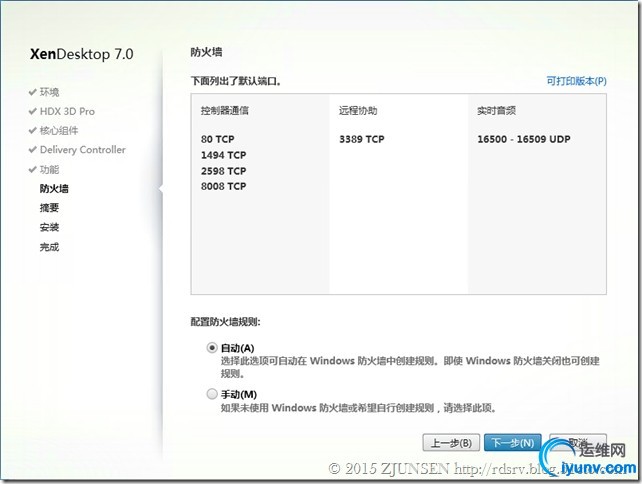Select the 防火墙 step in sidebar
Viewport: 642px width, 484px height.
click(x=54, y=189)
